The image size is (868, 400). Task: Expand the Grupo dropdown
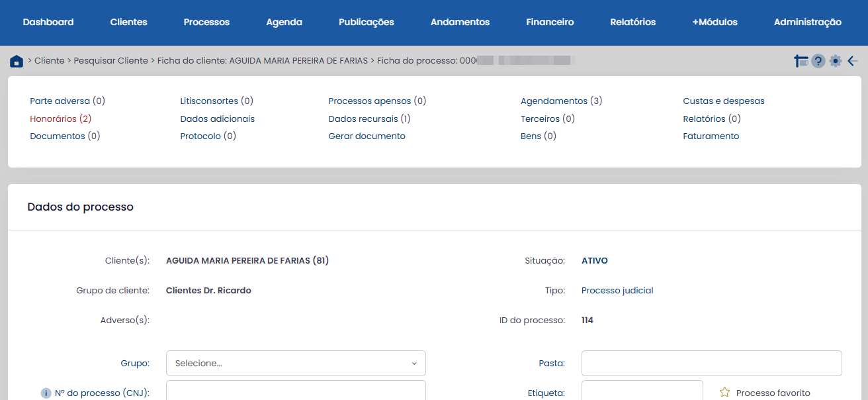click(x=296, y=364)
